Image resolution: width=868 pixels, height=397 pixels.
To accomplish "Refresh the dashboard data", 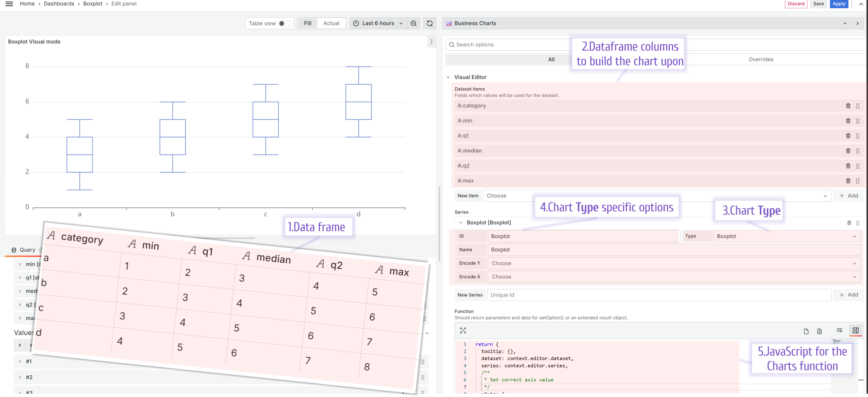I will [x=429, y=23].
